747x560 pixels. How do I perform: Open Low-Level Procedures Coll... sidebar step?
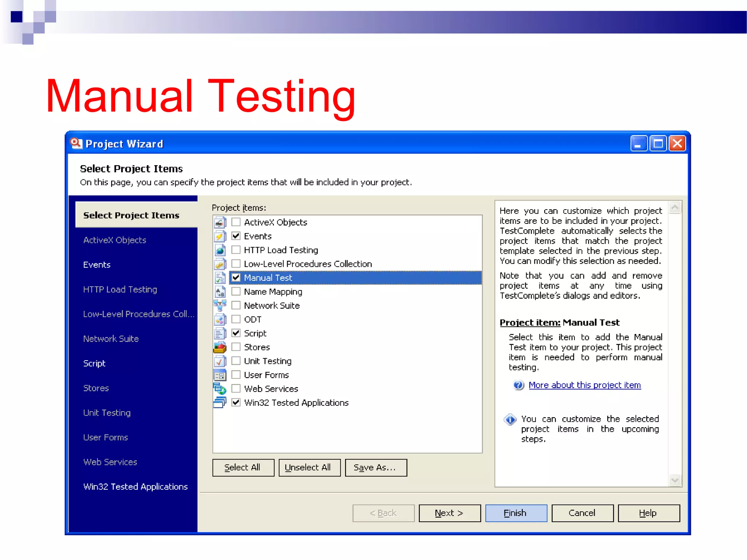click(139, 314)
